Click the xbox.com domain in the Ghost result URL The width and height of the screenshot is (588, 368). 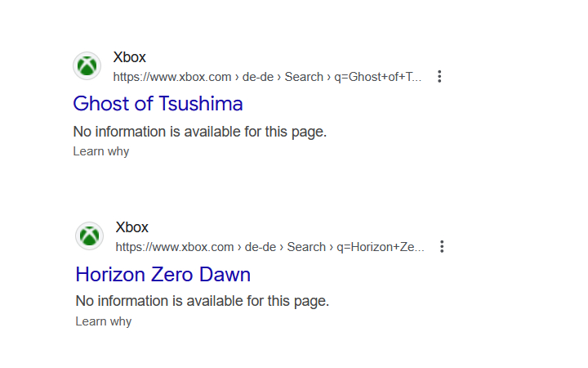coord(172,77)
